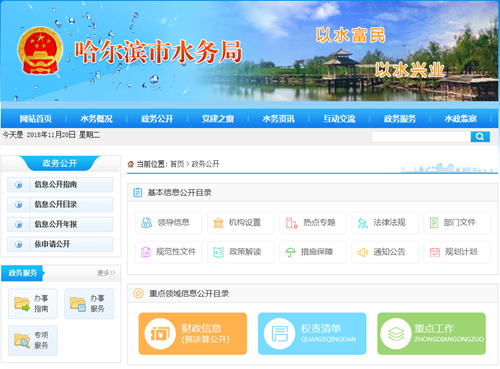Click 首页 in the breadcrumb
Viewport: 500px width, 369px height.
pyautogui.click(x=177, y=164)
